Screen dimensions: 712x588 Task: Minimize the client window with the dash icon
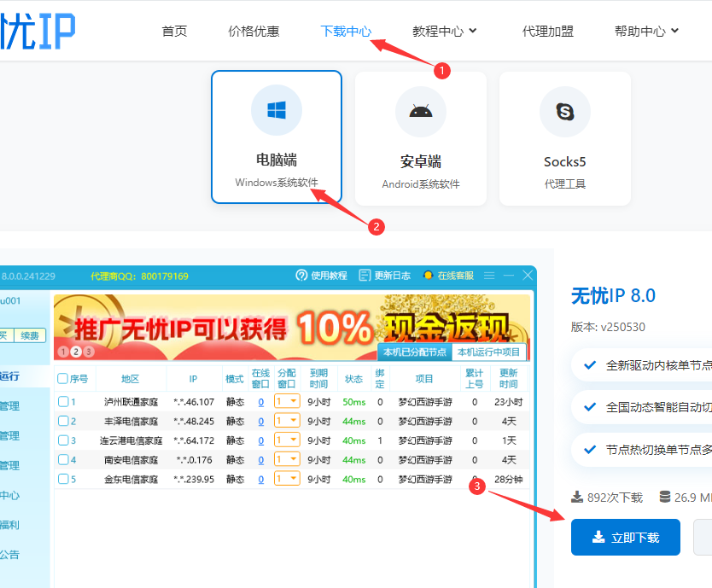point(509,276)
